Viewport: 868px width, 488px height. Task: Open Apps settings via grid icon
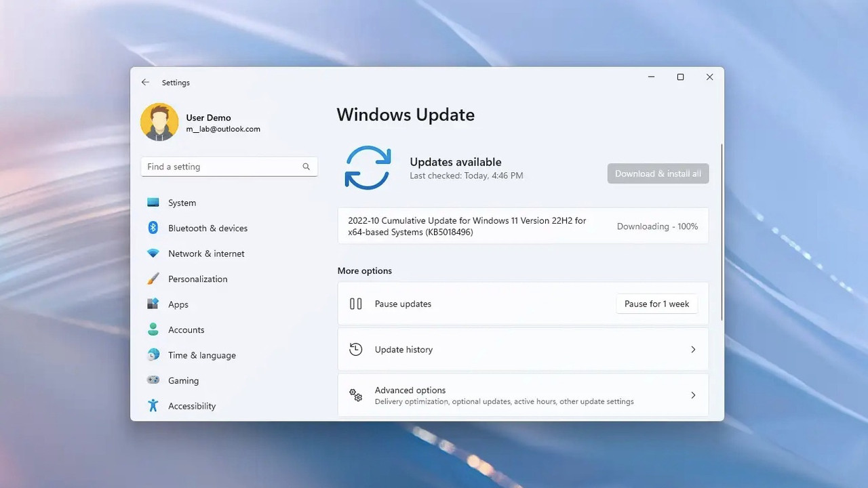coord(153,304)
